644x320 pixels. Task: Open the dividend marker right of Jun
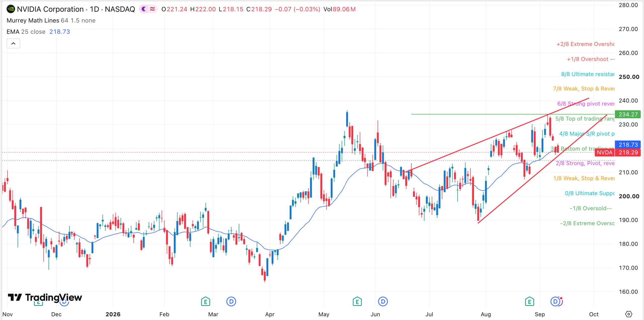click(383, 301)
